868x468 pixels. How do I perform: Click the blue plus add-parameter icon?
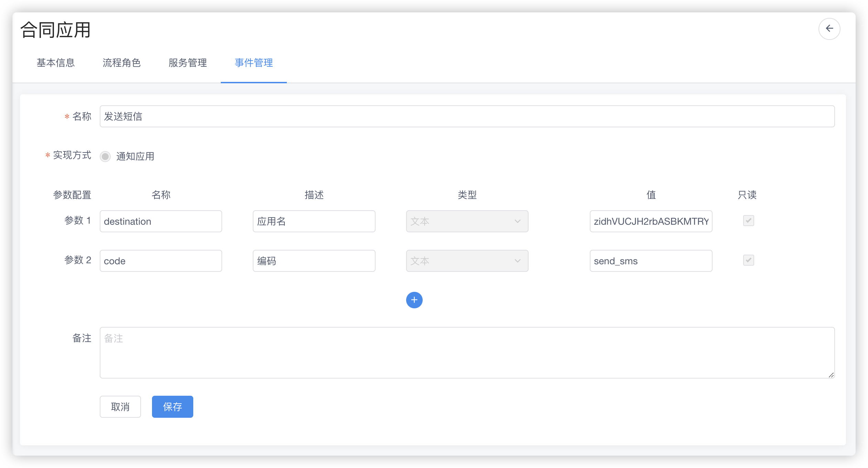[414, 300]
